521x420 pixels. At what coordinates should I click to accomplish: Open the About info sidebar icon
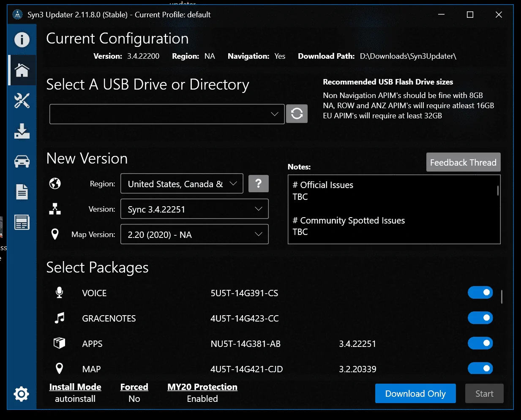pos(22,40)
